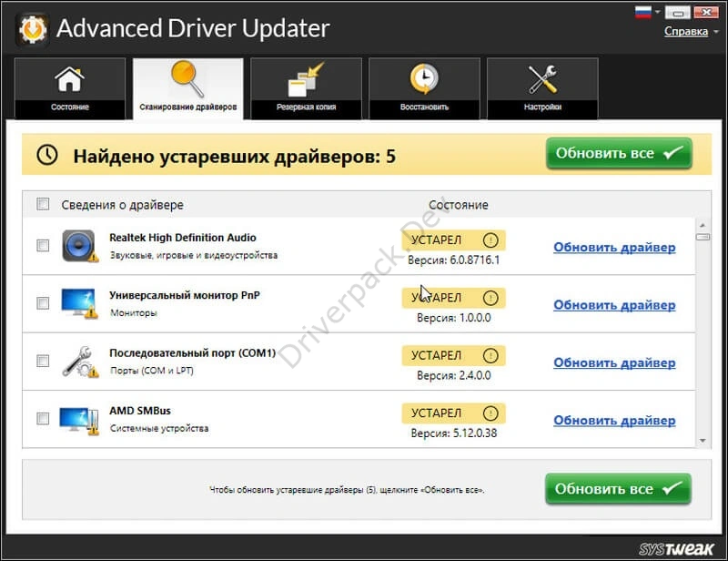Click the driver list scrollbar thumb
Image resolution: width=728 pixels, height=561 pixels.
tap(703, 237)
